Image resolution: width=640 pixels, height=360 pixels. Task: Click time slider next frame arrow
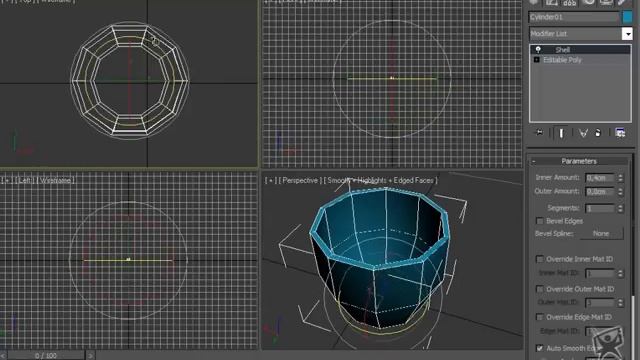[x=90, y=356]
